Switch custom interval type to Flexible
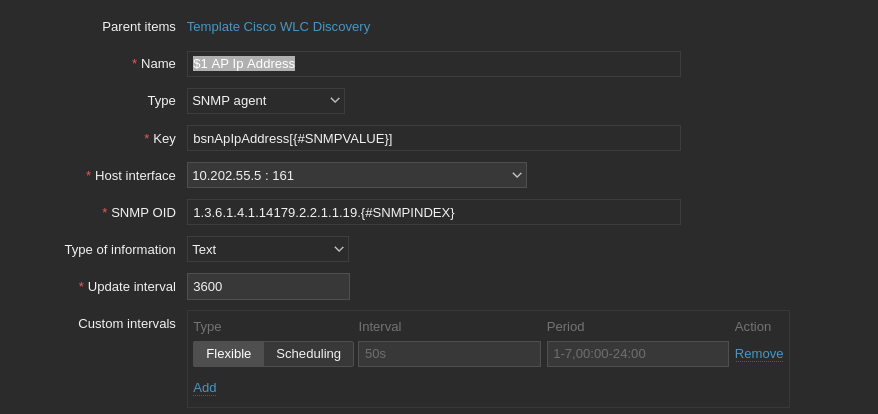Viewport: 878px width, 414px height. 228,354
